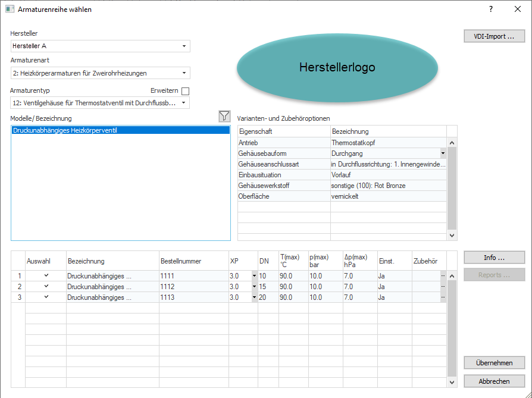Screen dimensions: 532x398
Task: Click the dialog icon beside Armaturenreihe wählen
Action: (x=10, y=9)
